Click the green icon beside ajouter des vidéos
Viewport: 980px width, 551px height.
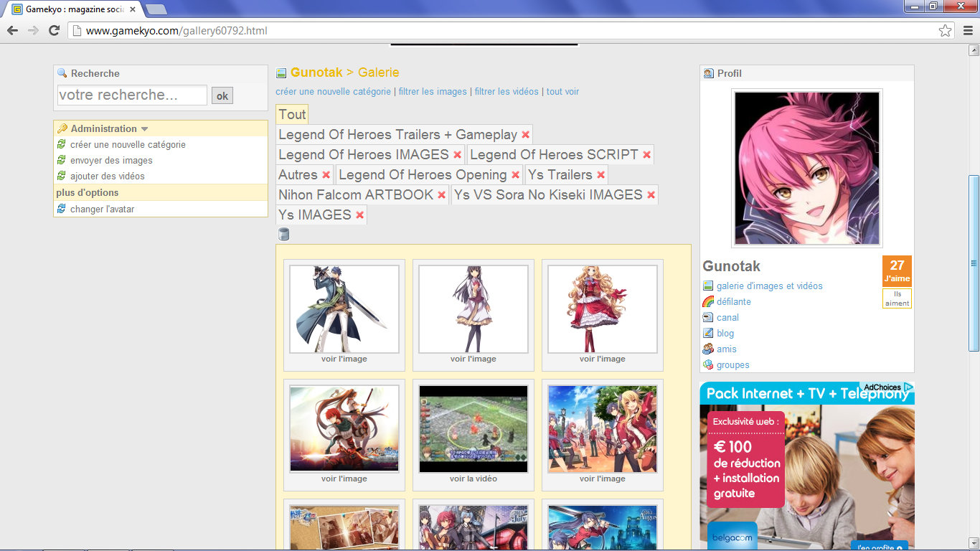[62, 176]
